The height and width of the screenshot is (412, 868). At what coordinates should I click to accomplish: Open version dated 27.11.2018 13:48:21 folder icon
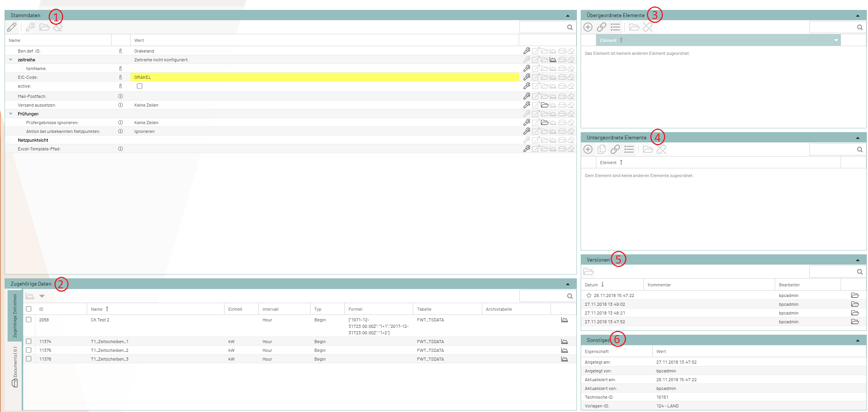point(855,313)
